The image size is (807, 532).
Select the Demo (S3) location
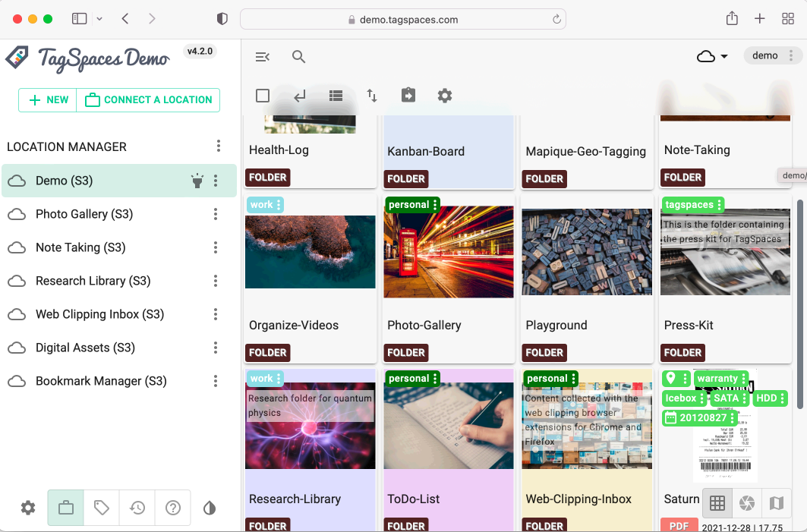(119, 181)
